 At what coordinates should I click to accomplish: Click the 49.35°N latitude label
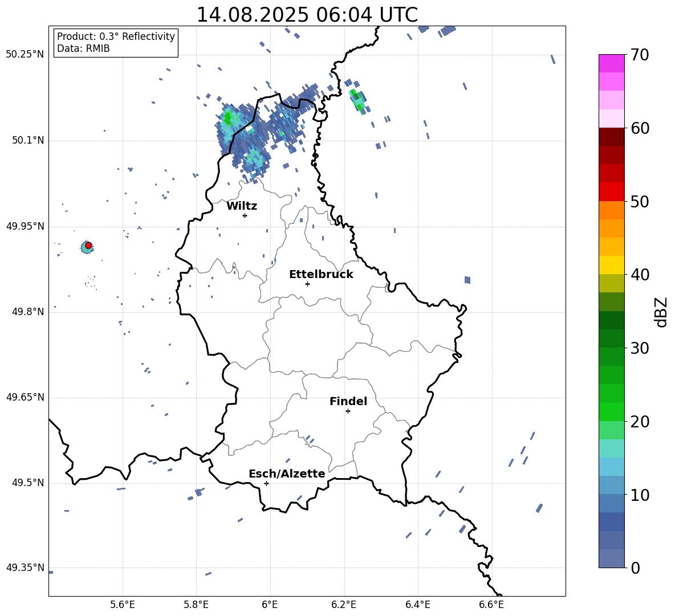25,568
